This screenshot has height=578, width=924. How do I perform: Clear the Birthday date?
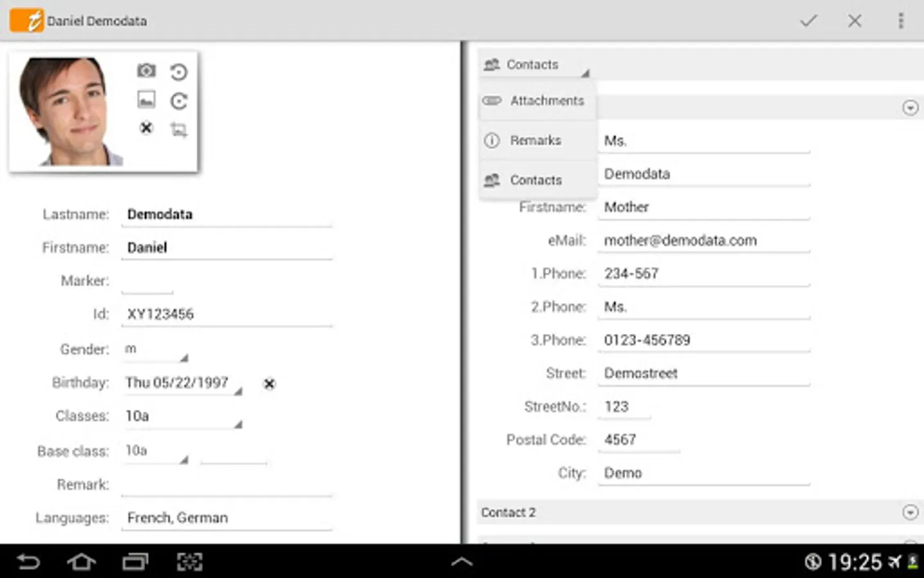coord(269,383)
